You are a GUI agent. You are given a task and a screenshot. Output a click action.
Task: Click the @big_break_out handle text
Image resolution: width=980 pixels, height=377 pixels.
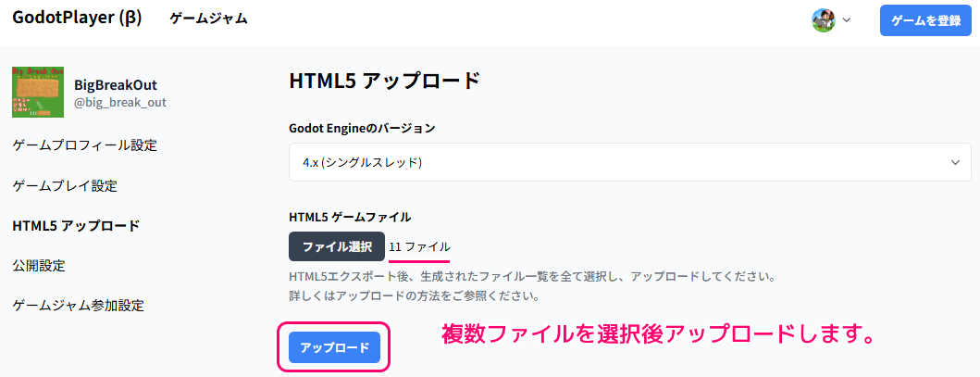click(120, 103)
